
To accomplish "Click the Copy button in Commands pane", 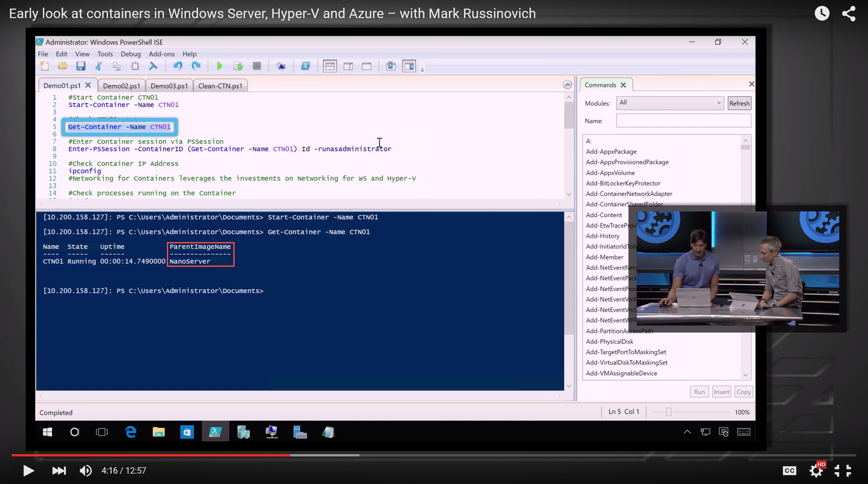I will click(x=743, y=392).
